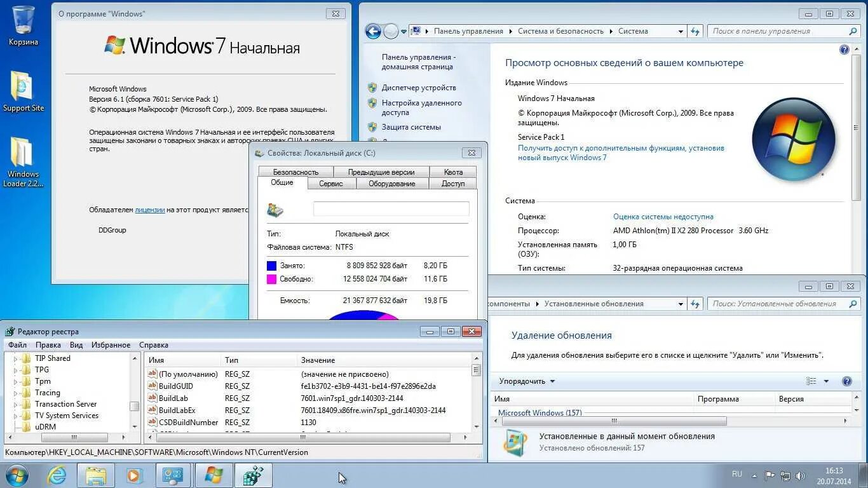Expand the Transaction Server registry key
The width and height of the screenshot is (868, 488).
15,404
